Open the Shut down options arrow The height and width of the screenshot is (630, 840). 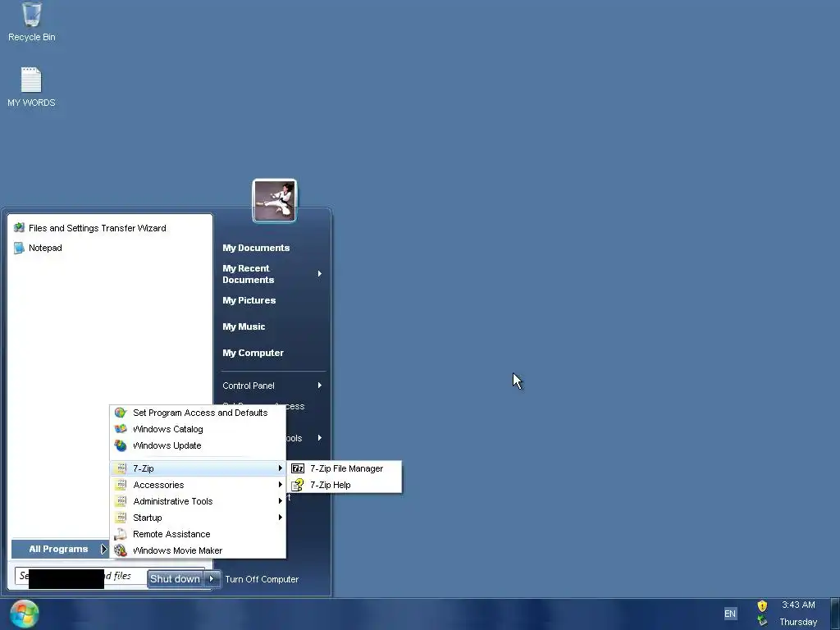point(212,578)
